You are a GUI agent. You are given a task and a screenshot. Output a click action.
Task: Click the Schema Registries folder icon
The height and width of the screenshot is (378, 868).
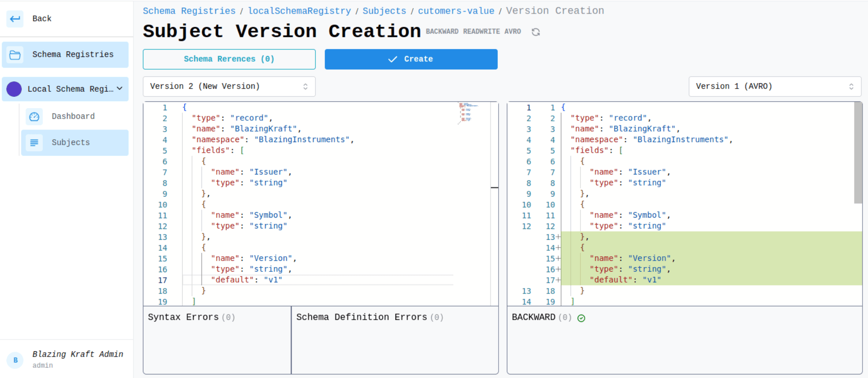[15, 55]
